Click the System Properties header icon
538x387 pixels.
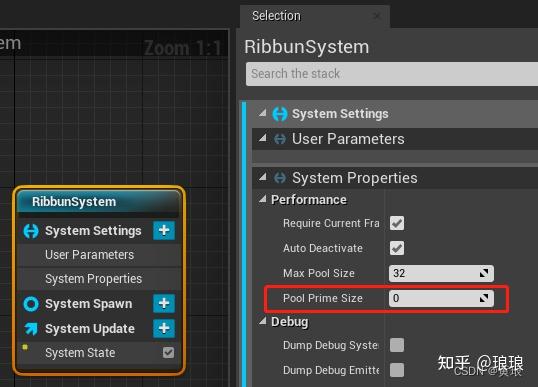point(280,178)
